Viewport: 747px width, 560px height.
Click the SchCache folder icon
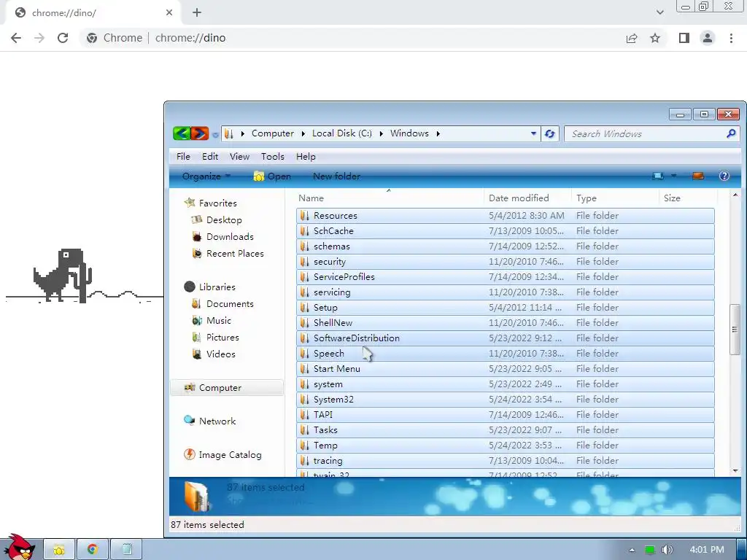(x=304, y=231)
